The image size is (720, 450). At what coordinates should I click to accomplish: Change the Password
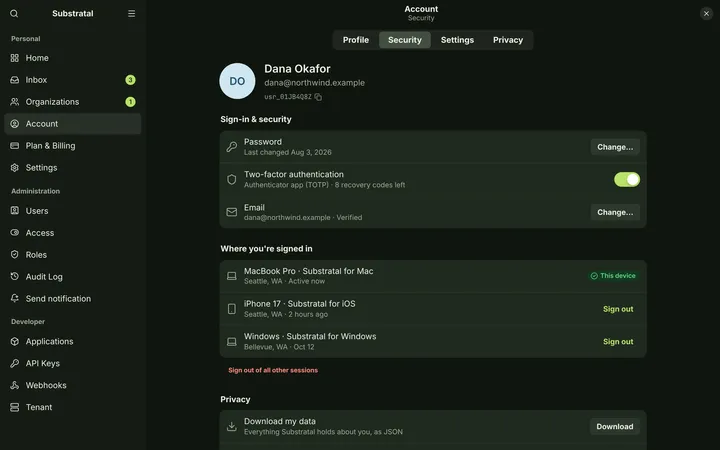click(x=615, y=147)
